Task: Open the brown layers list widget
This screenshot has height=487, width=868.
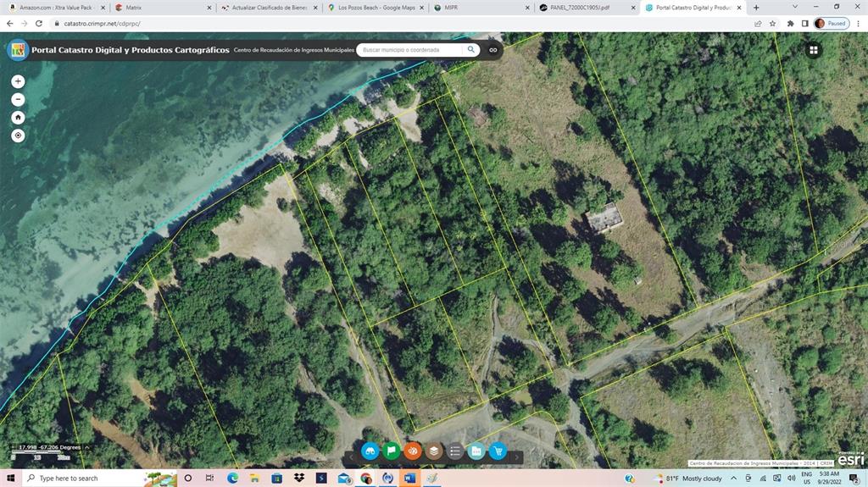Action: point(434,451)
